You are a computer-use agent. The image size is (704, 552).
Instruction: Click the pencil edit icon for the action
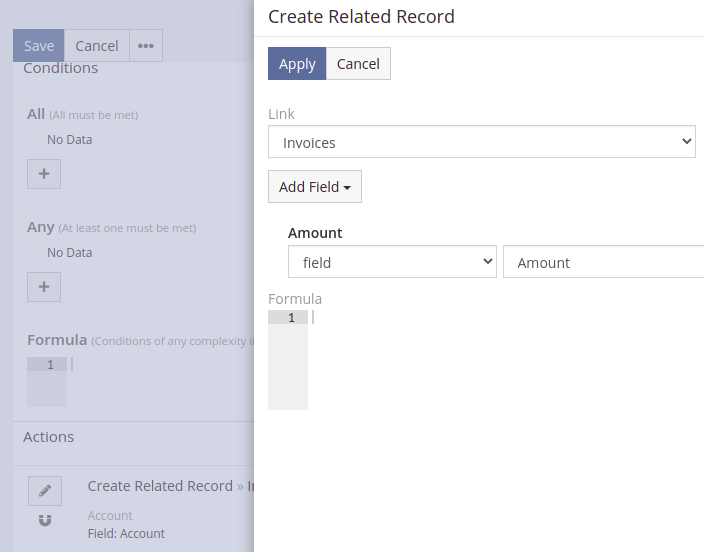coord(45,490)
